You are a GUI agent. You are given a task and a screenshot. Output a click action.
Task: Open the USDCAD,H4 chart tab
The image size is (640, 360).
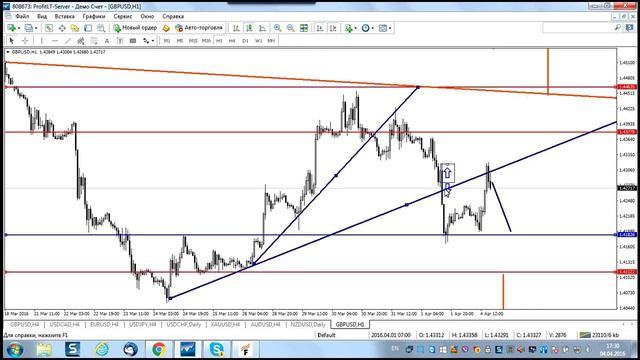coord(64,324)
